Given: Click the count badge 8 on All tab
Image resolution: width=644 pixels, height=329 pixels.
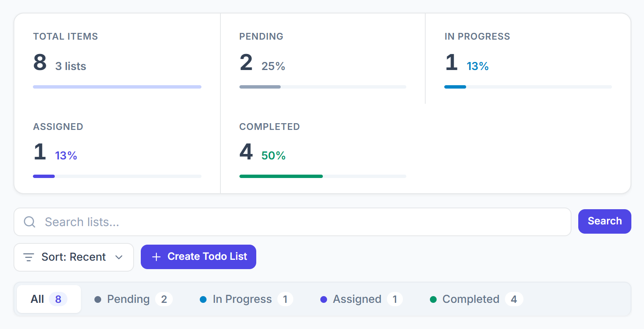Looking at the screenshot, I should (58, 299).
